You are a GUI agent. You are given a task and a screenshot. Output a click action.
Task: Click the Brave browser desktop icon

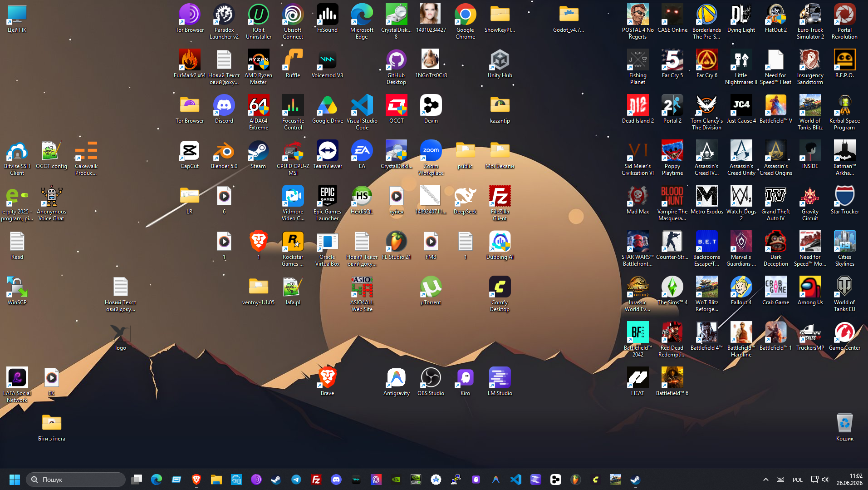pyautogui.click(x=328, y=381)
